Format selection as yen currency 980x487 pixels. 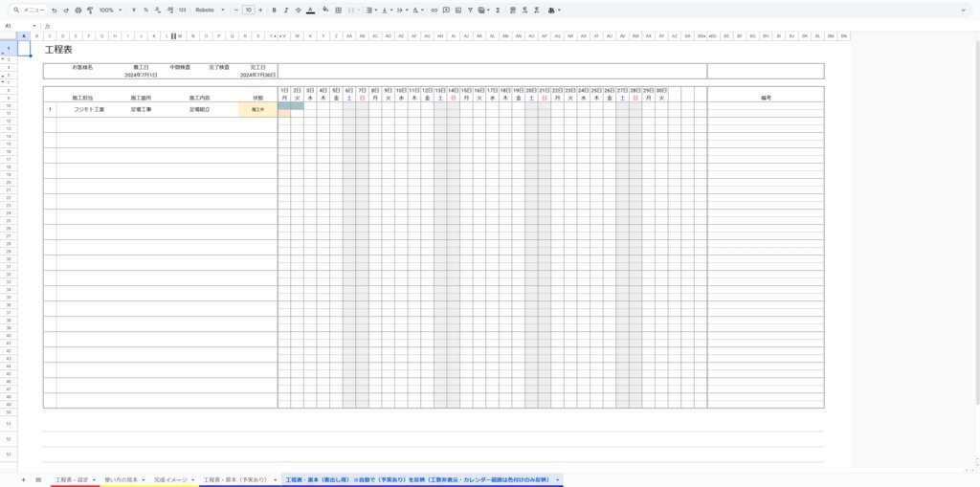click(134, 11)
